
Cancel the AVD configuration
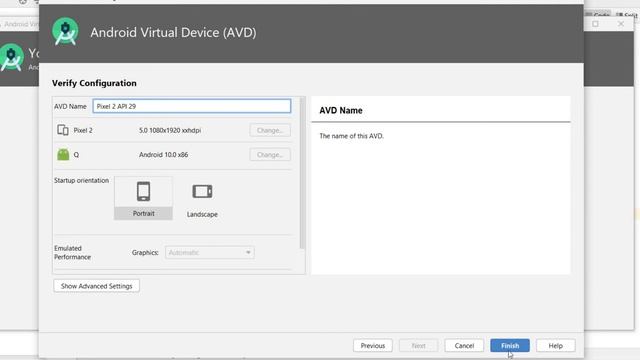pos(464,345)
